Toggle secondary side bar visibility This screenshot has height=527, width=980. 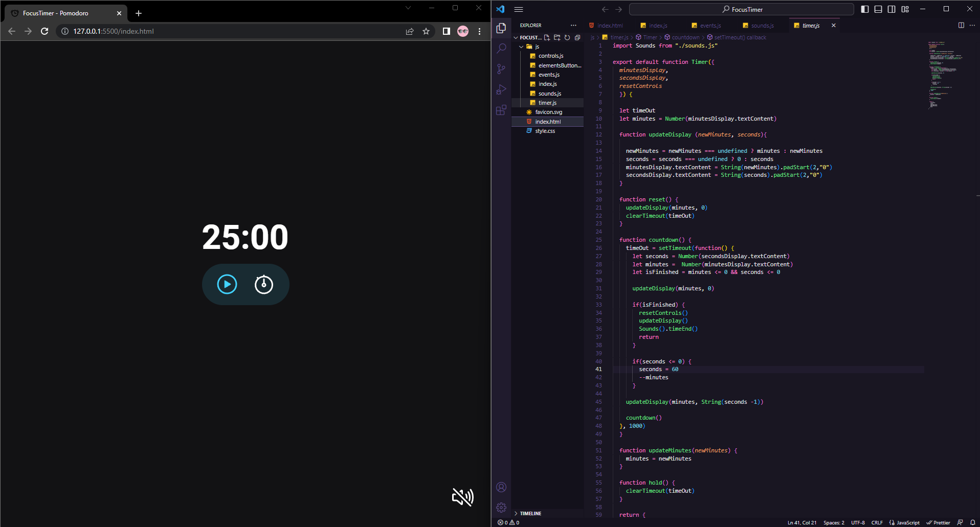[x=892, y=9]
